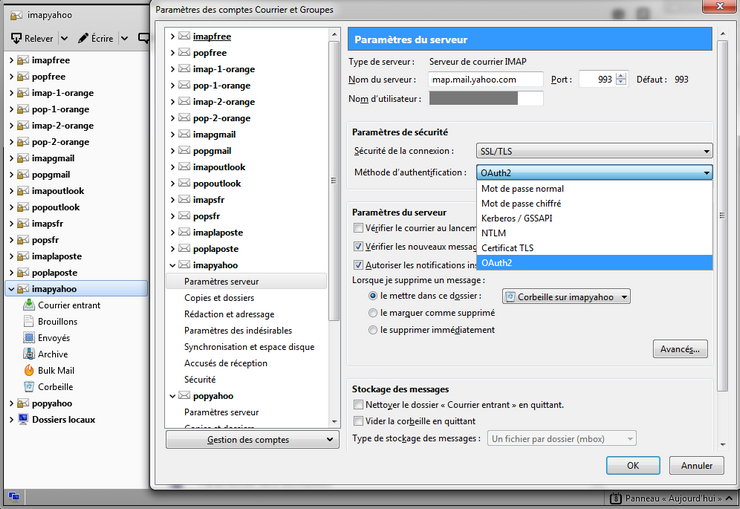This screenshot has width=740, height=509.
Task: Click imapfree account icon in main folder pane
Action: coord(23,60)
